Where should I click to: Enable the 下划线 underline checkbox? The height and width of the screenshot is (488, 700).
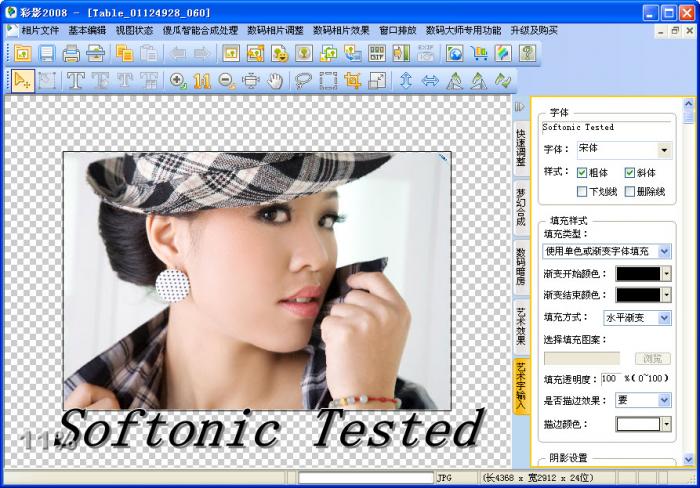point(582,192)
